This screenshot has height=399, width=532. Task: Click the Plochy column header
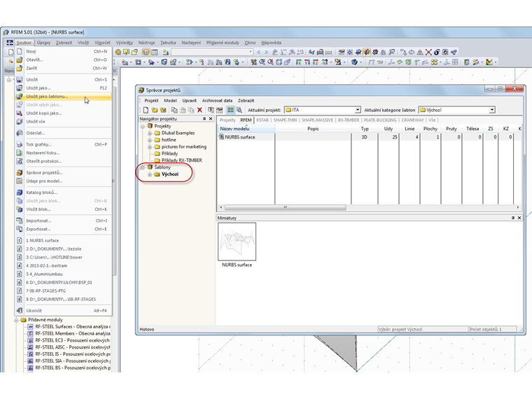[430, 129]
